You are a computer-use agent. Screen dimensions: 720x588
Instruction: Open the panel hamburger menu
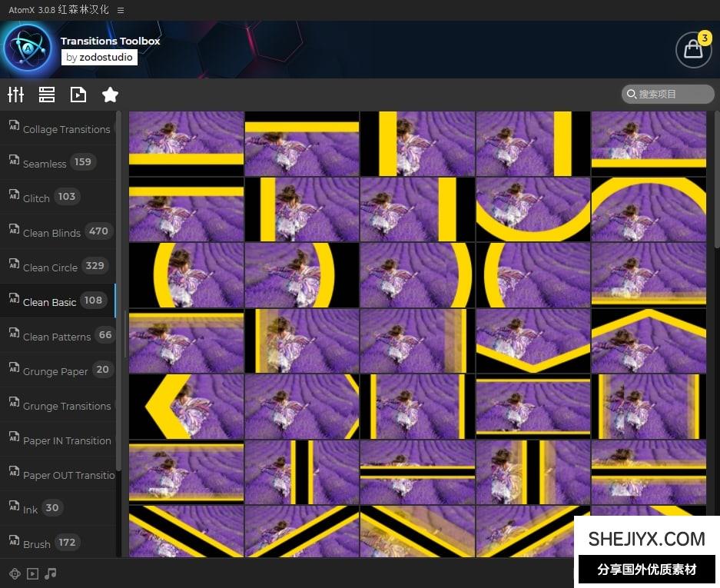121,10
